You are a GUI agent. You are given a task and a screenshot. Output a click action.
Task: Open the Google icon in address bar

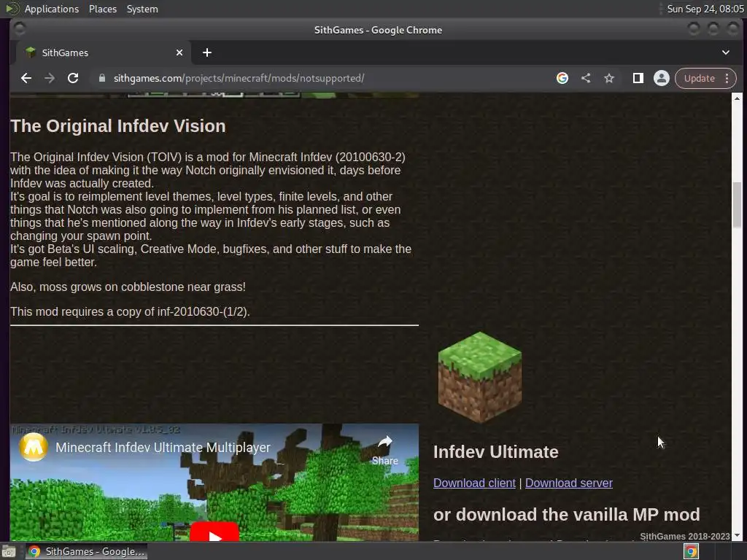(562, 78)
